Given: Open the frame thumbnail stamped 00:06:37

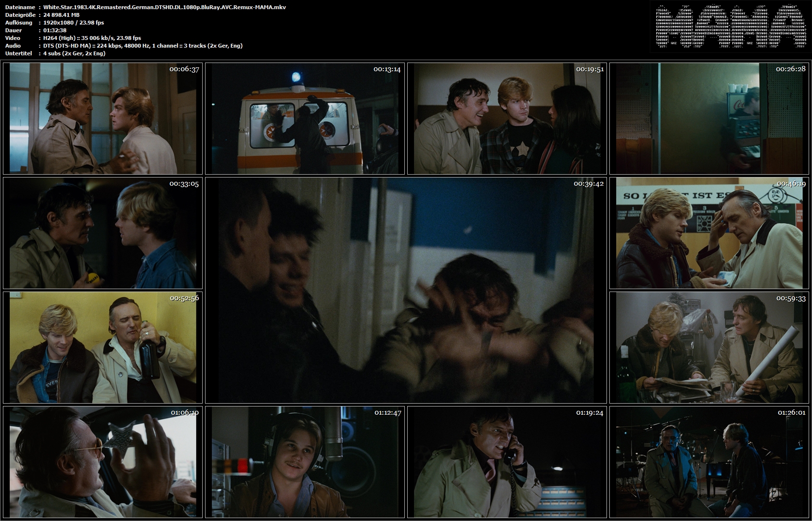Looking at the screenshot, I should pyautogui.click(x=103, y=118).
